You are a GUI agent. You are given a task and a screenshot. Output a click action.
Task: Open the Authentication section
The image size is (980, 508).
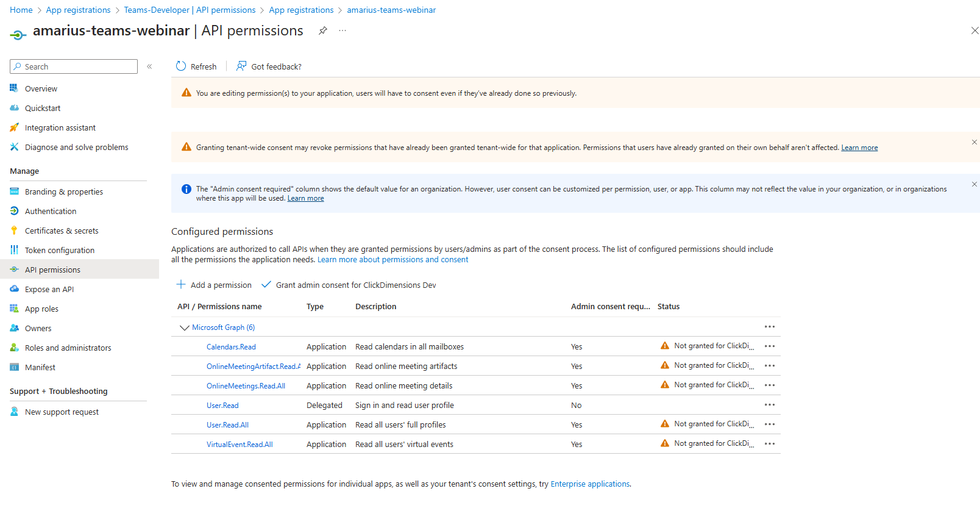point(51,211)
